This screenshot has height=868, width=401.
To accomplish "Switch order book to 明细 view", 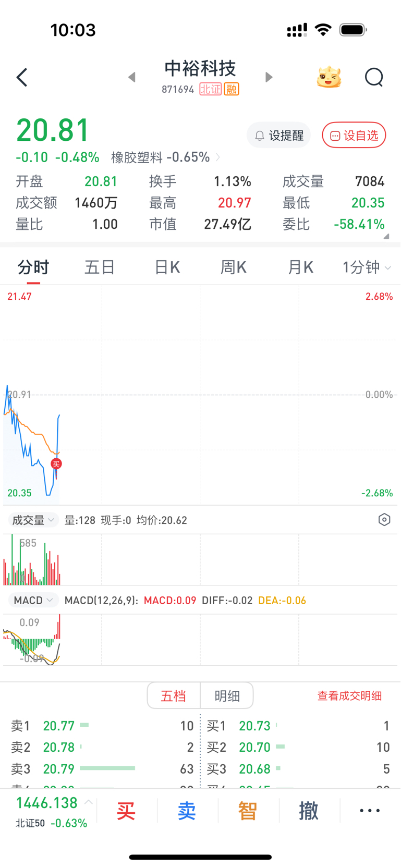I will point(227,695).
